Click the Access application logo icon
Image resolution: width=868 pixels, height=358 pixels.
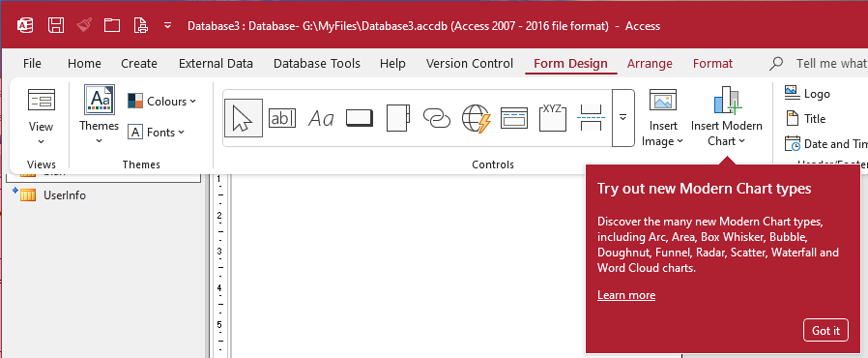tap(25, 25)
